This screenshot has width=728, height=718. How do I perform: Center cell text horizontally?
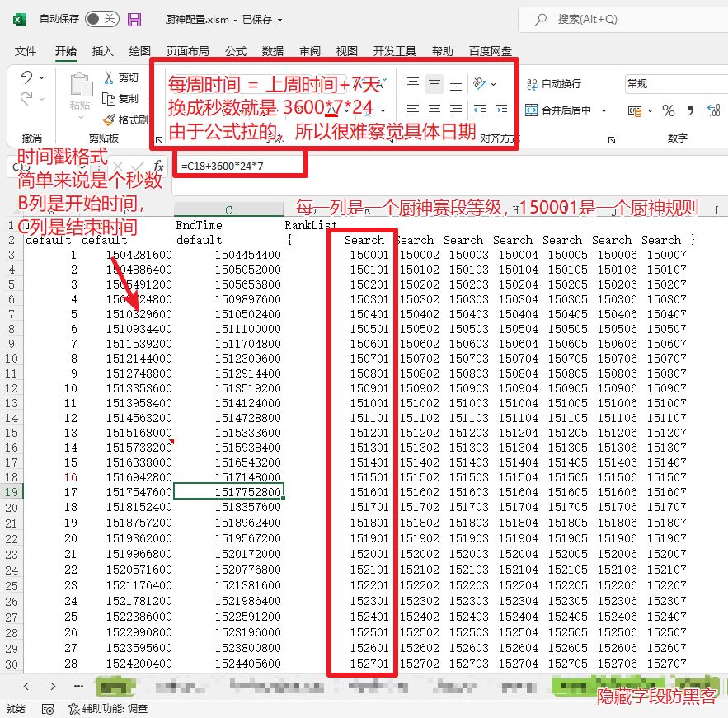pyautogui.click(x=434, y=110)
